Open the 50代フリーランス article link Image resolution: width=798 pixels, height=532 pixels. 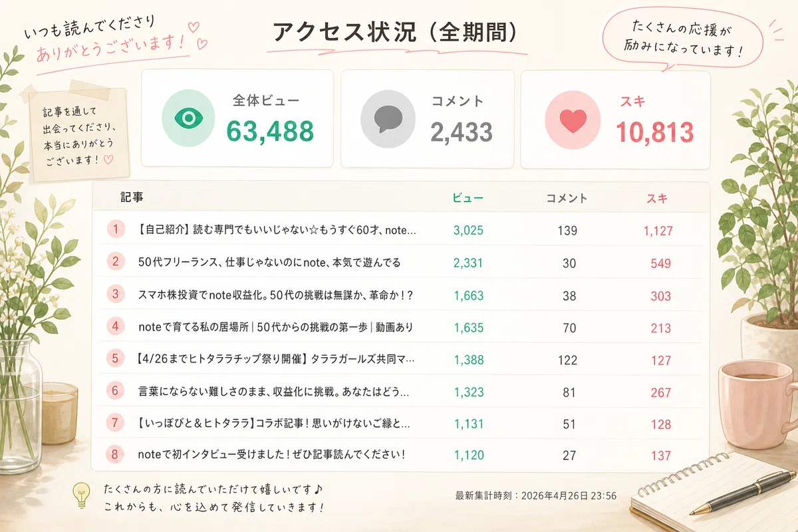tap(269, 263)
